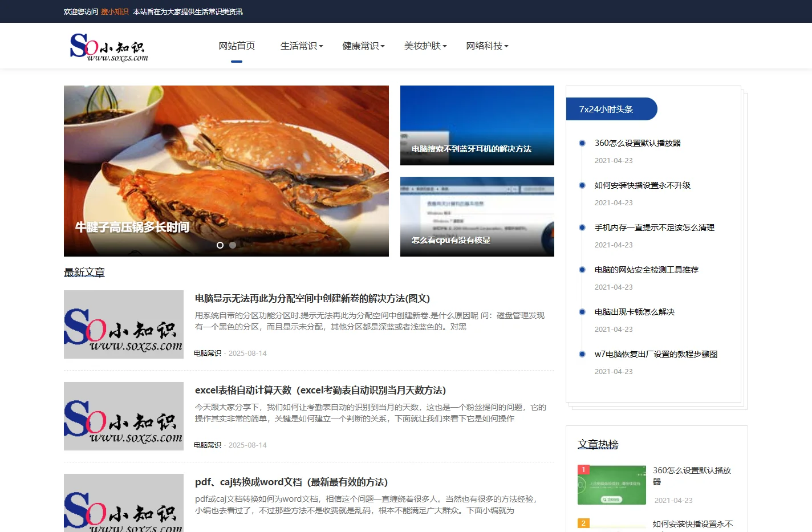Click thumbnail of the 创建新卷 article
Screen dimensions: 812x532
(x=124, y=324)
